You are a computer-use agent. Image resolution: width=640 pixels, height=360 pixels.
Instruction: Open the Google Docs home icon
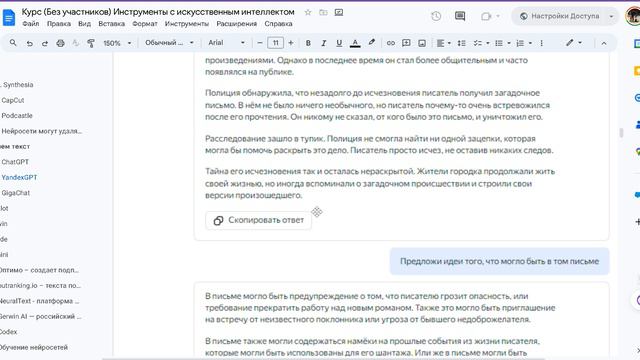[9, 18]
